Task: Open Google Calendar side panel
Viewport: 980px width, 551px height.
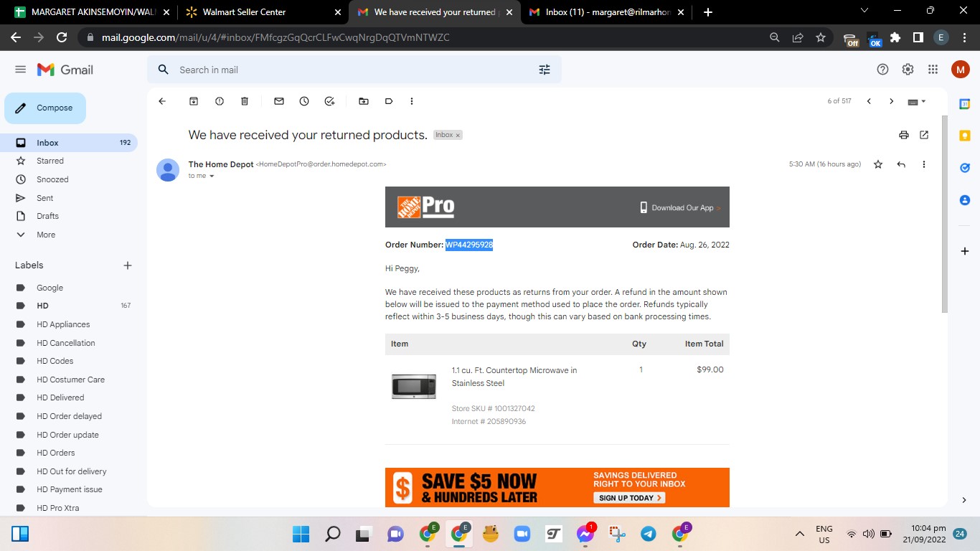Action: coord(965,104)
